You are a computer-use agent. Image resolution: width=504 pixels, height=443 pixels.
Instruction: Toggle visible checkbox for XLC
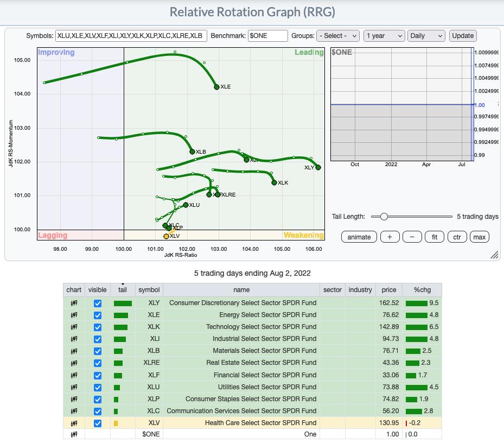point(98,411)
